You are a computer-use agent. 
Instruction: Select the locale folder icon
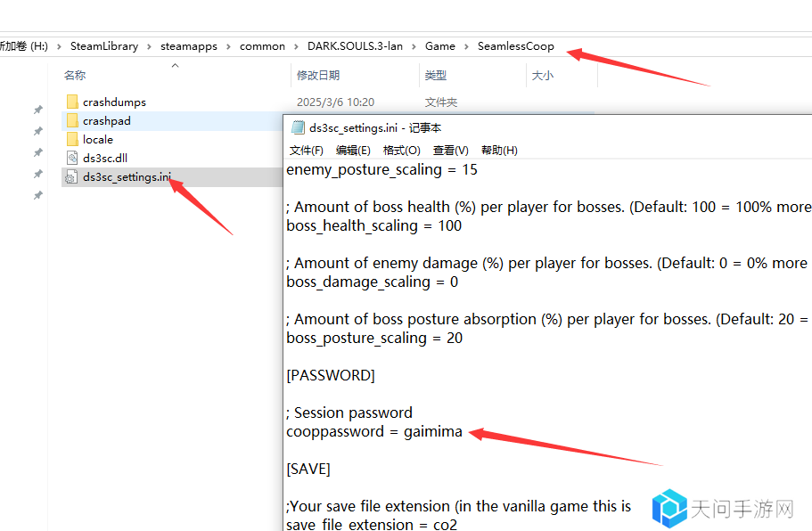click(x=72, y=139)
